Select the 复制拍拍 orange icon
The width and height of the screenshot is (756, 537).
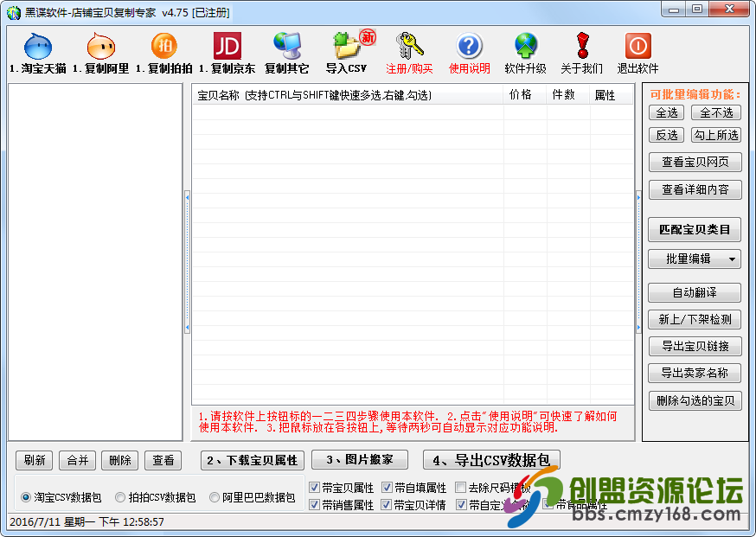pos(164,46)
